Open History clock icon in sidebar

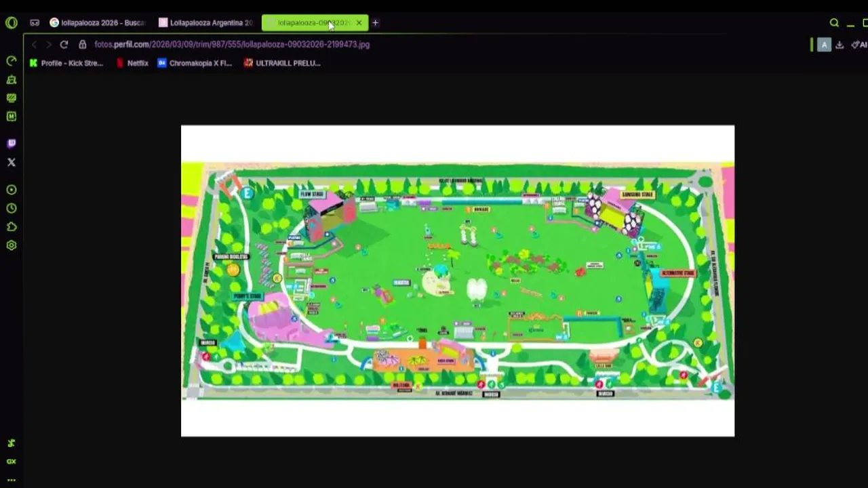pyautogui.click(x=12, y=208)
